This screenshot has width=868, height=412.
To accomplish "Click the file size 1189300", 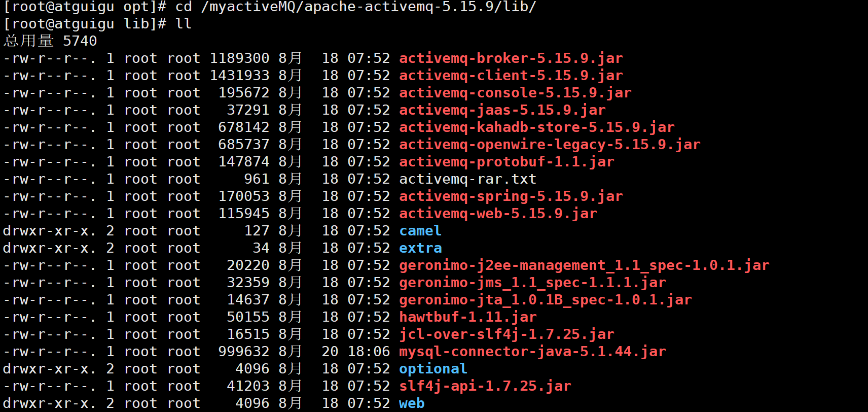I will tap(240, 59).
